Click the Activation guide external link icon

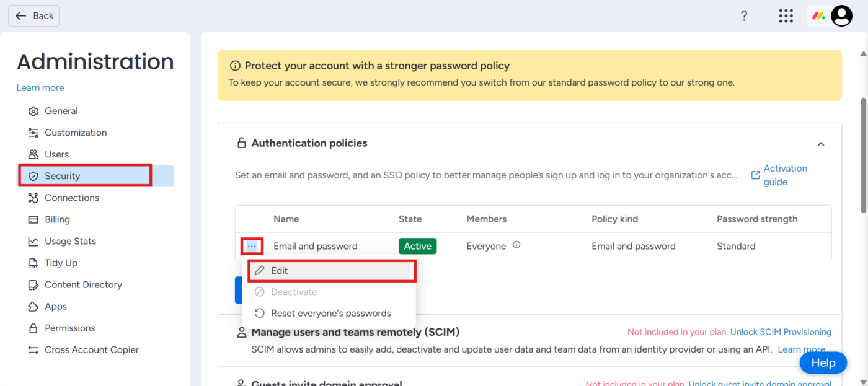tap(755, 175)
